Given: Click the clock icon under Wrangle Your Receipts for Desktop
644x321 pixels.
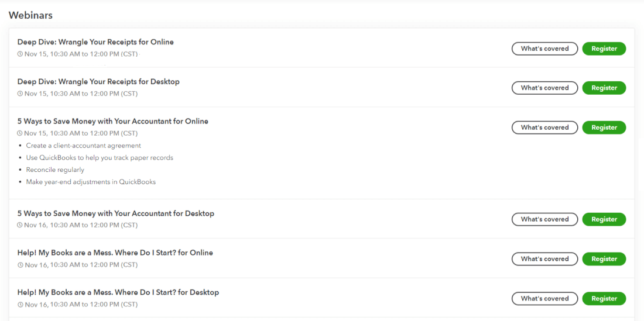Looking at the screenshot, I should click(20, 94).
